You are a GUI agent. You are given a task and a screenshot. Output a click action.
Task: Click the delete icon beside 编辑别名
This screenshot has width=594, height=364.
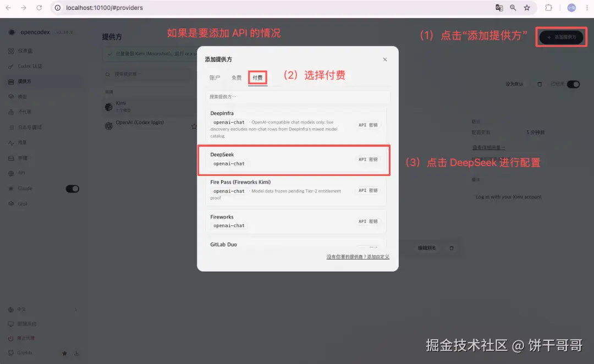coord(451,248)
